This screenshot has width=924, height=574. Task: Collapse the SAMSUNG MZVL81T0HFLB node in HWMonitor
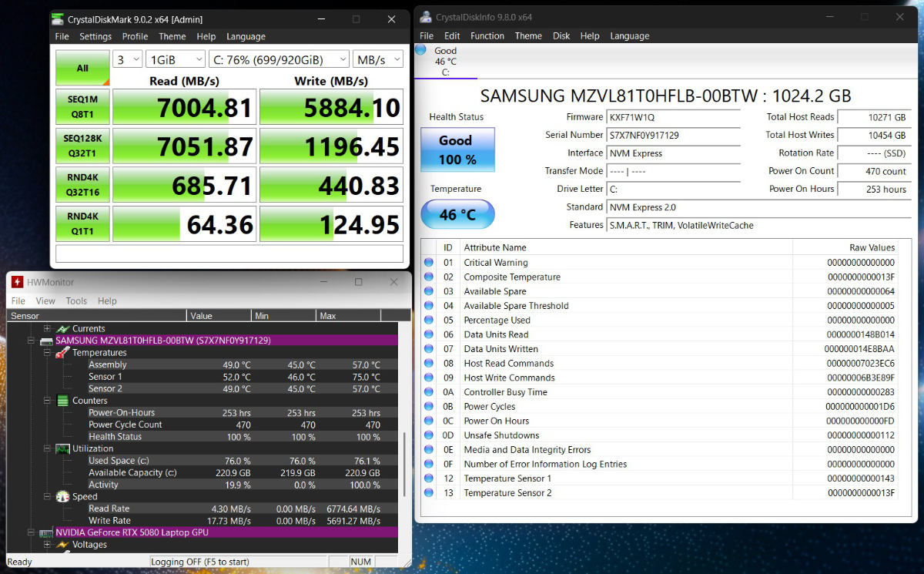pyautogui.click(x=32, y=341)
